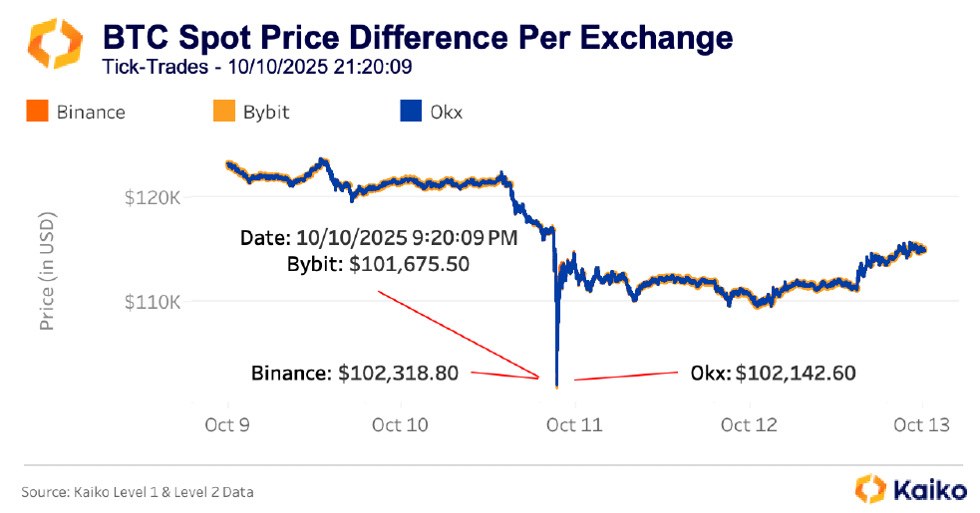Click the Kaiko brand icon at bottom right
980x513 pixels.
pyautogui.click(x=871, y=488)
